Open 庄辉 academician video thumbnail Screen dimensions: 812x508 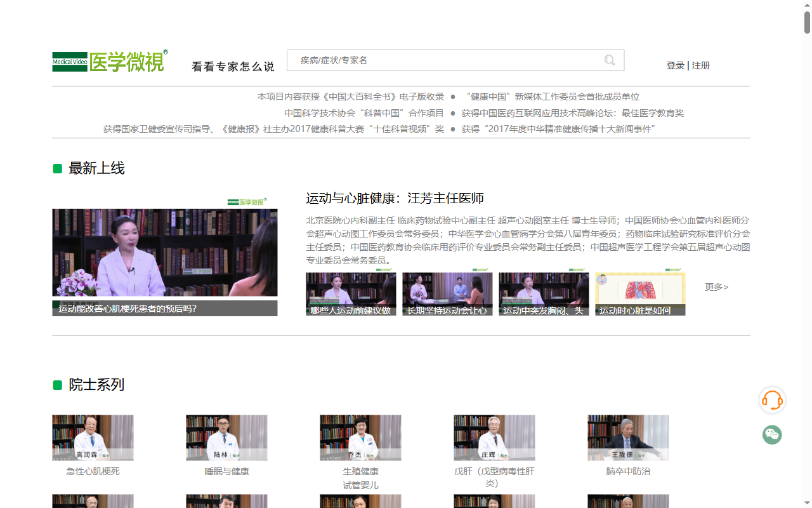[x=494, y=438]
